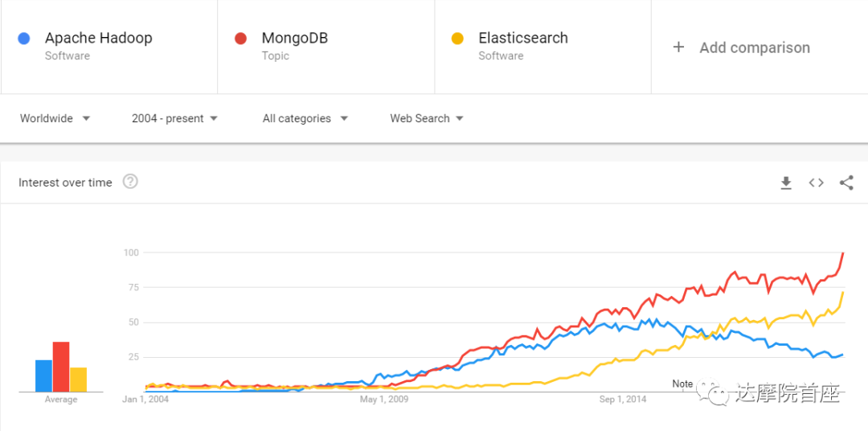Click the download CSV icon
The width and height of the screenshot is (868, 431).
(x=786, y=183)
